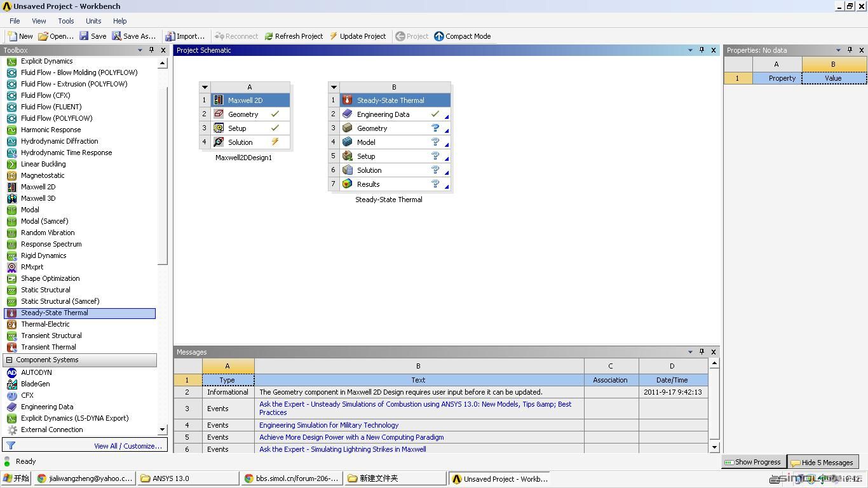Open the Tools menu

pyautogui.click(x=66, y=21)
